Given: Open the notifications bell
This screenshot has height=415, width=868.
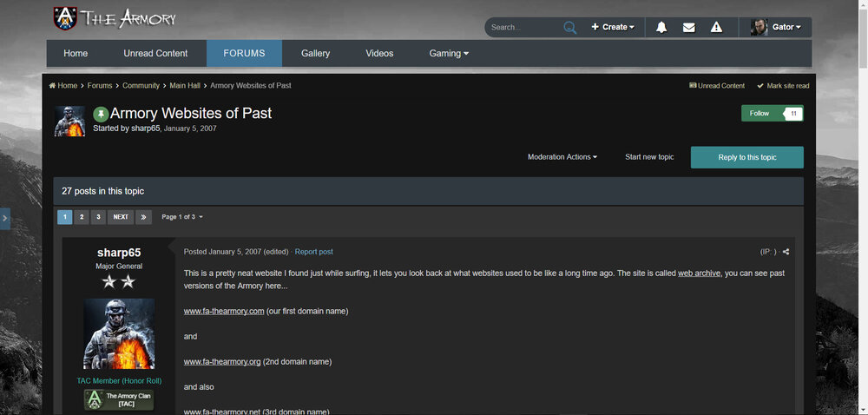Looking at the screenshot, I should pyautogui.click(x=661, y=28).
